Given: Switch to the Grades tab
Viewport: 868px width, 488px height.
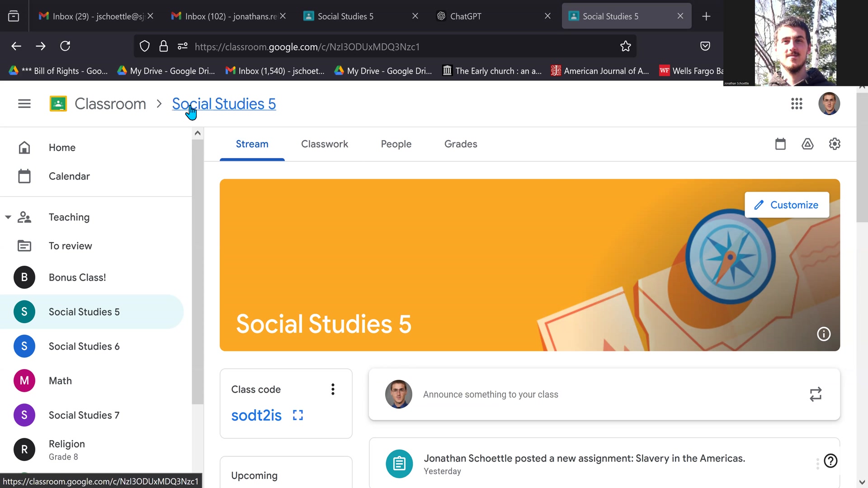Looking at the screenshot, I should (x=461, y=144).
